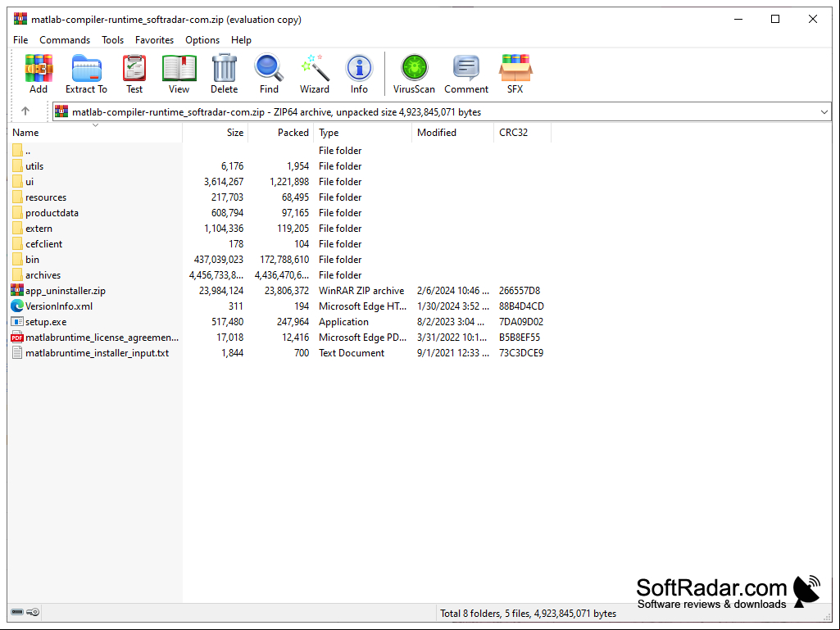Select VersionInfo.xml Edge icon
The height and width of the screenshot is (630, 840).
click(17, 306)
